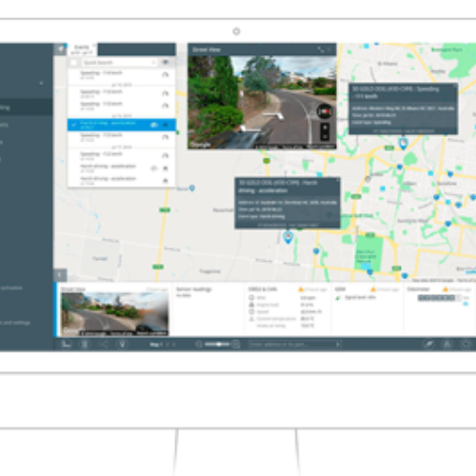Switch to Map 1 in the bottom toolbar
Screen dimensions: 476x476
(156, 345)
